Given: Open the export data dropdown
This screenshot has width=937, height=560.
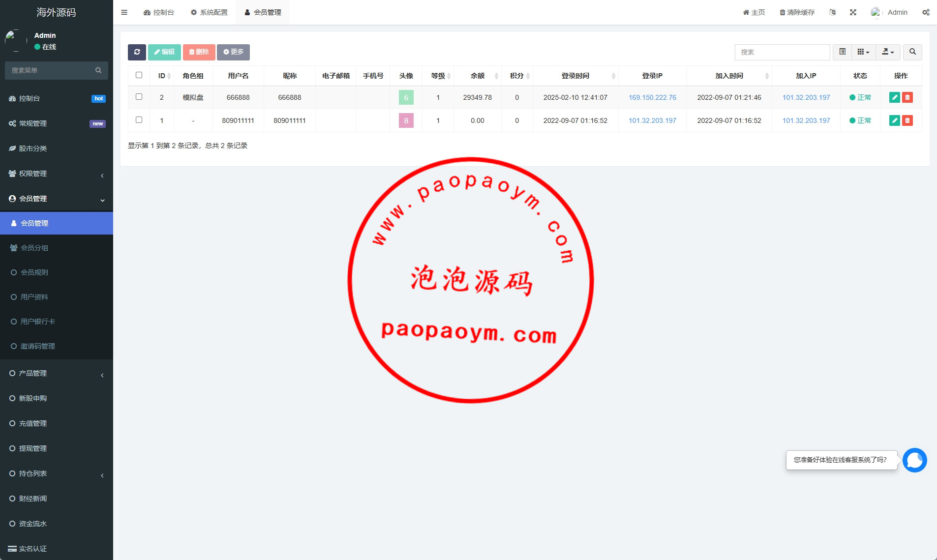Looking at the screenshot, I should [x=888, y=52].
